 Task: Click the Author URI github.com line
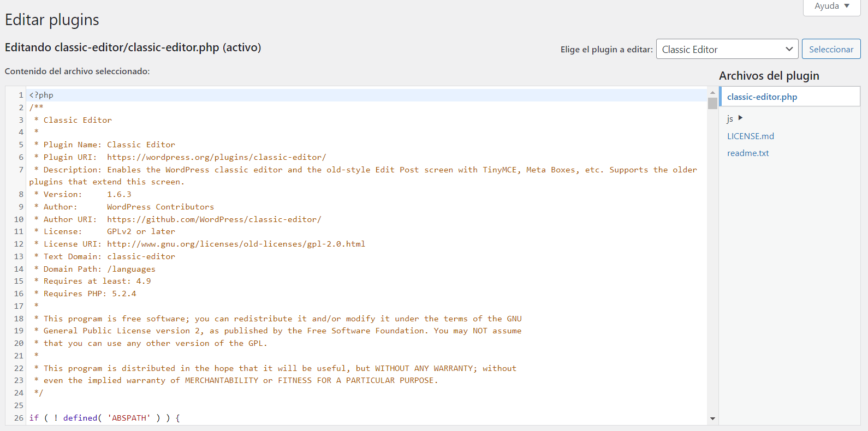[177, 219]
